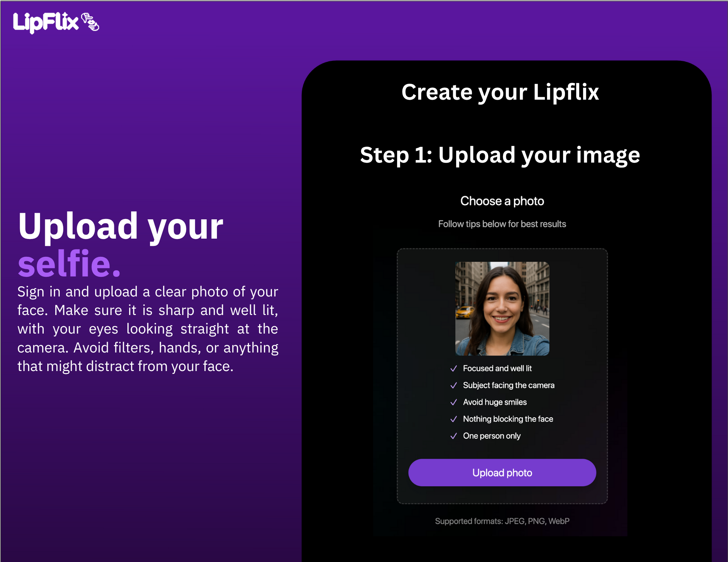Click the Upload photo button
Viewport: 728px width, 562px height.
502,473
